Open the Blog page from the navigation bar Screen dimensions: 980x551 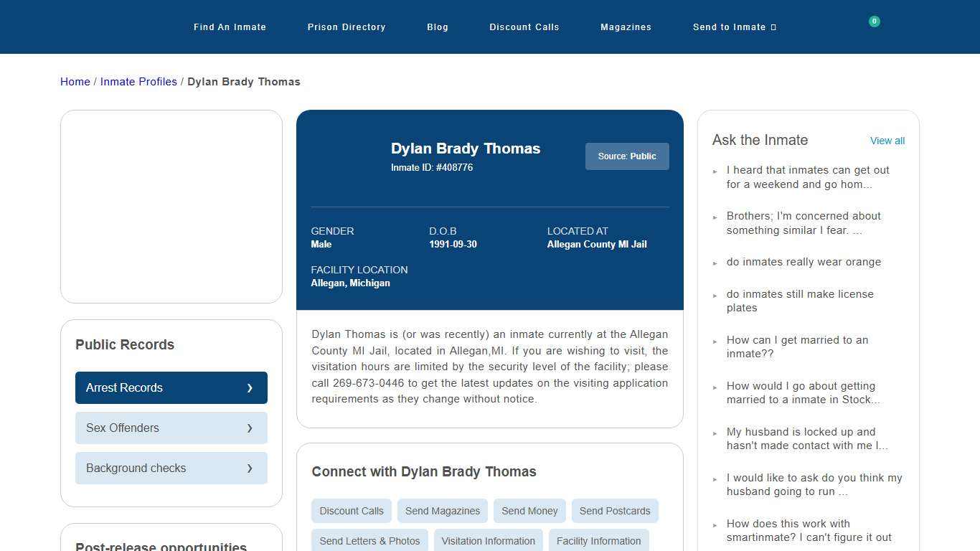pyautogui.click(x=438, y=27)
